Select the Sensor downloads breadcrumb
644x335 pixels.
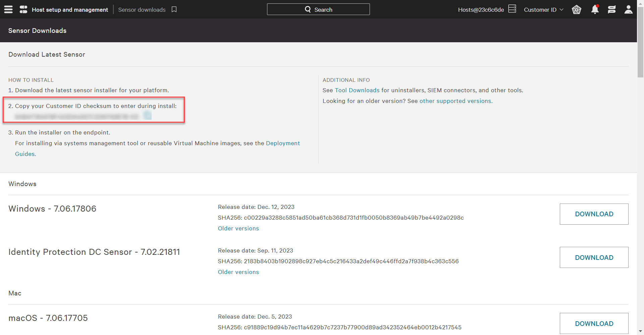[142, 10]
